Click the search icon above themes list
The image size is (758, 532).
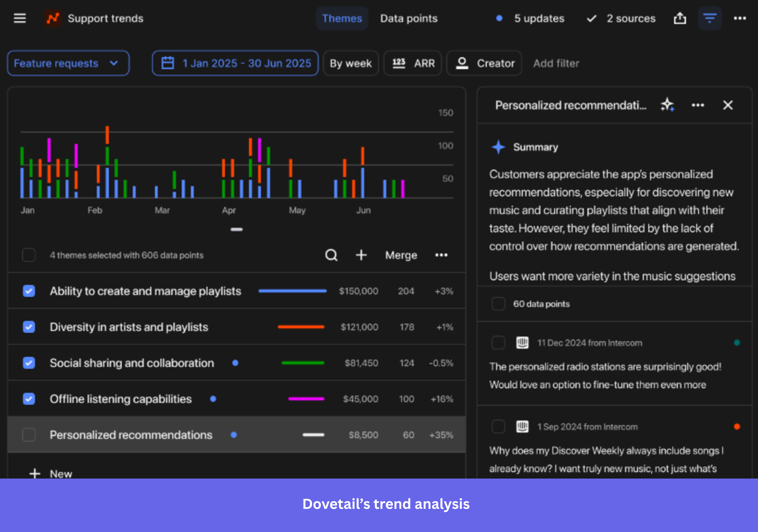point(331,255)
